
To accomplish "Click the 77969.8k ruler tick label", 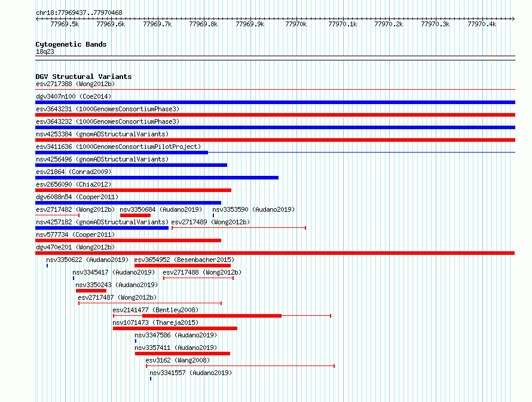I will 203,24.
